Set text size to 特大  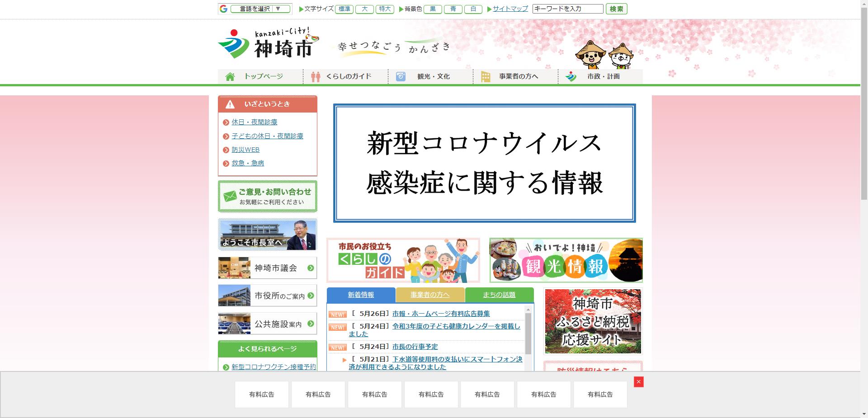[385, 9]
